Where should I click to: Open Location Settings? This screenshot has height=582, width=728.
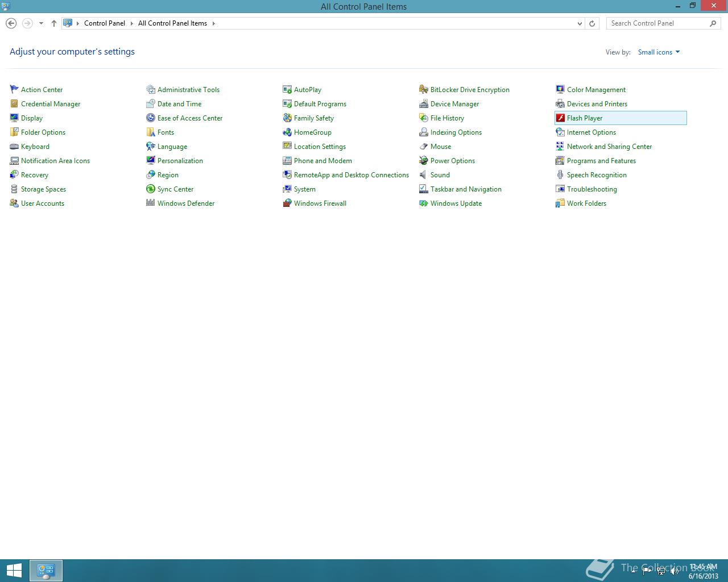pyautogui.click(x=320, y=146)
